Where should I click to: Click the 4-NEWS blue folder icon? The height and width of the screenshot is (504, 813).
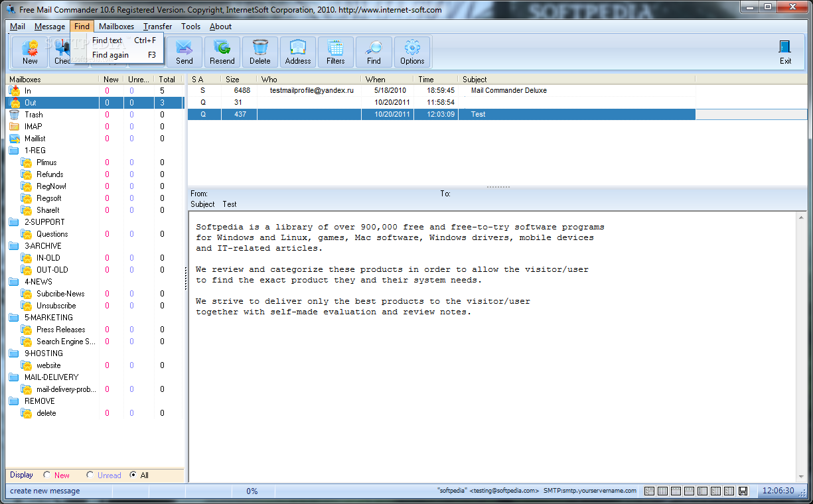(x=14, y=282)
